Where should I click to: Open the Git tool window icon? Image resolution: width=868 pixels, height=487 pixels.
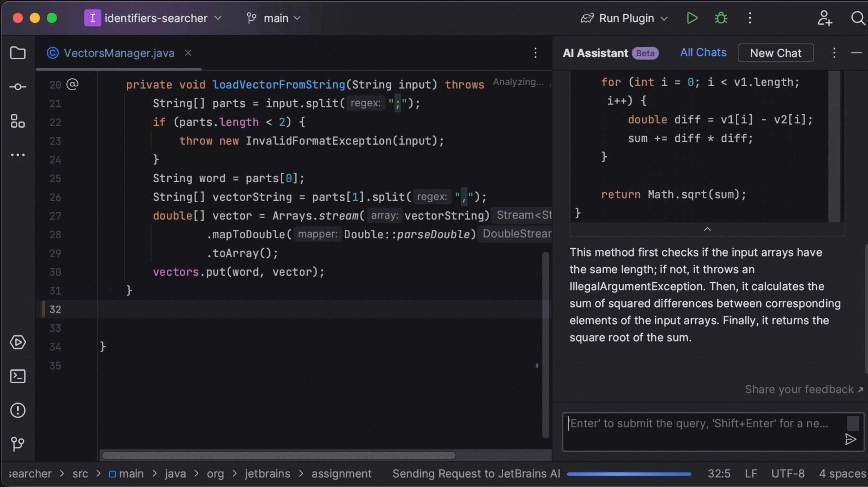18,444
